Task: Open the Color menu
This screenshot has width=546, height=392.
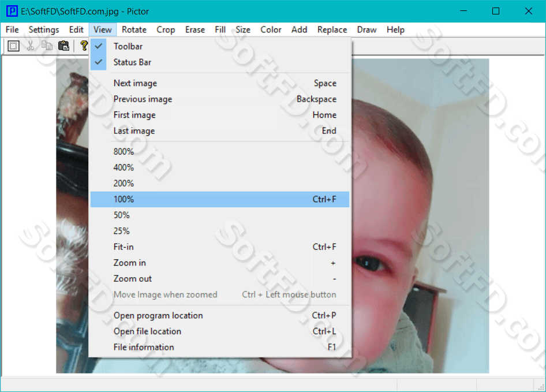Action: 271,29
